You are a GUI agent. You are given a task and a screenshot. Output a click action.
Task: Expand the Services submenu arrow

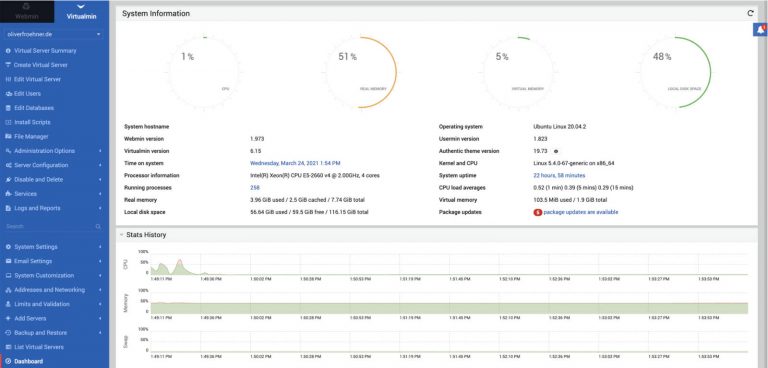[x=100, y=194]
